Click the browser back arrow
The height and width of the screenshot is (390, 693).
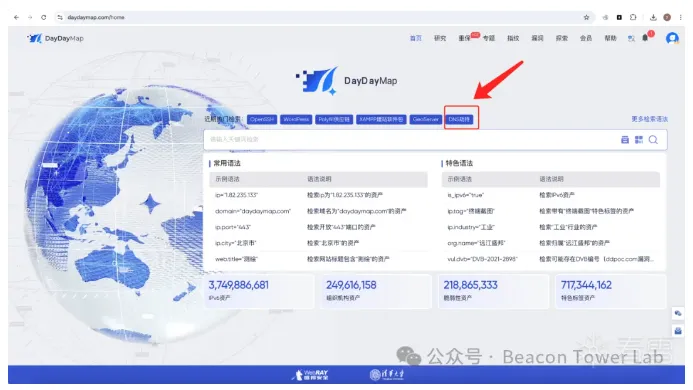coord(16,17)
